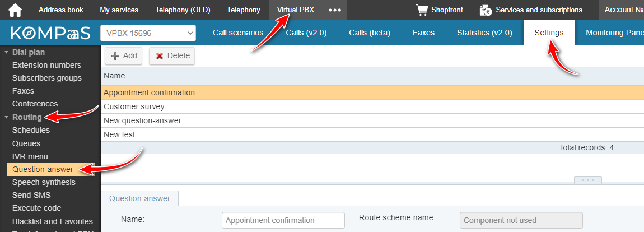
Task: Select the Appointment confirmation row
Action: (x=372, y=92)
